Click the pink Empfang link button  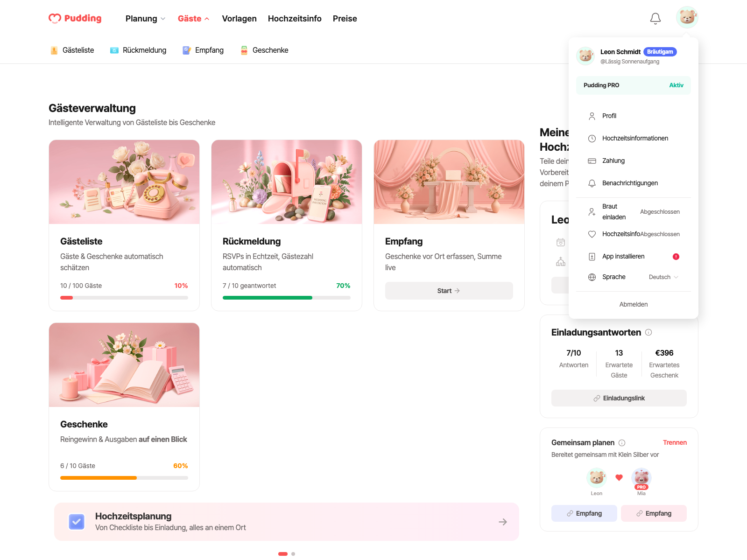tap(654, 513)
